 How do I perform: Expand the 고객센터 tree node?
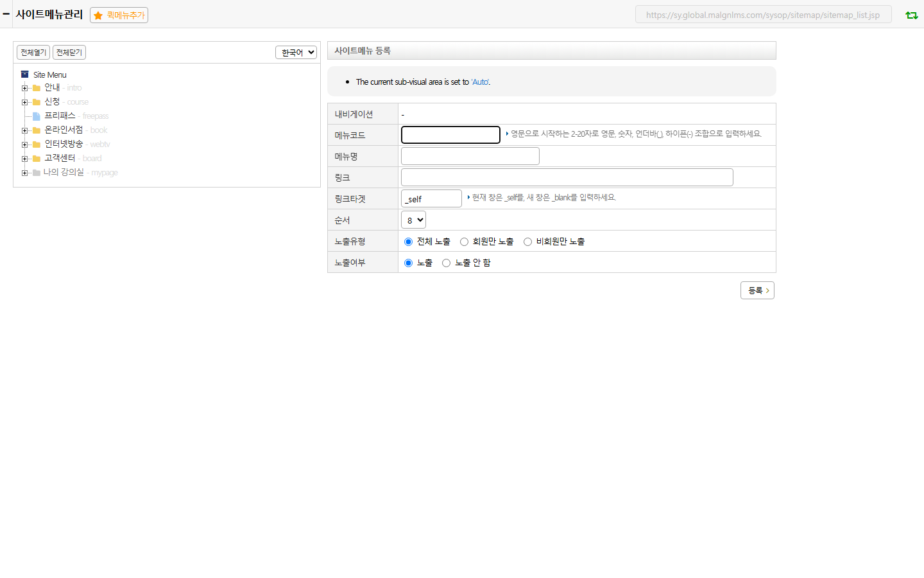click(x=24, y=159)
